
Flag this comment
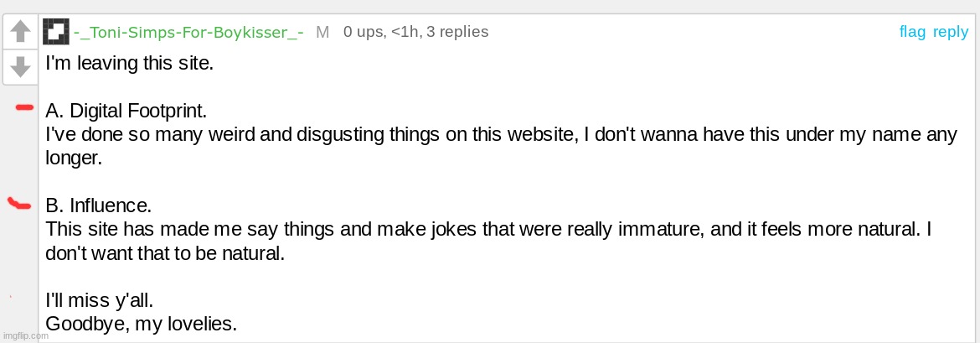[912, 32]
